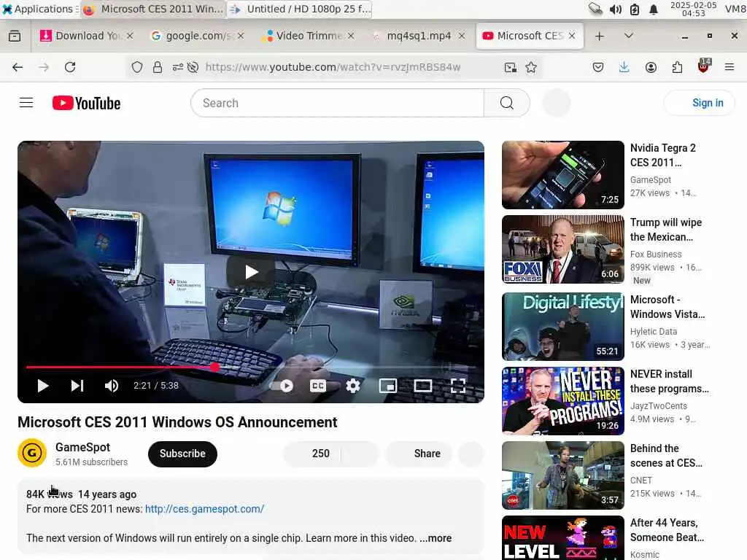
Task: Switch to Untitled HD 1080p taskbar window
Action: pos(300,9)
